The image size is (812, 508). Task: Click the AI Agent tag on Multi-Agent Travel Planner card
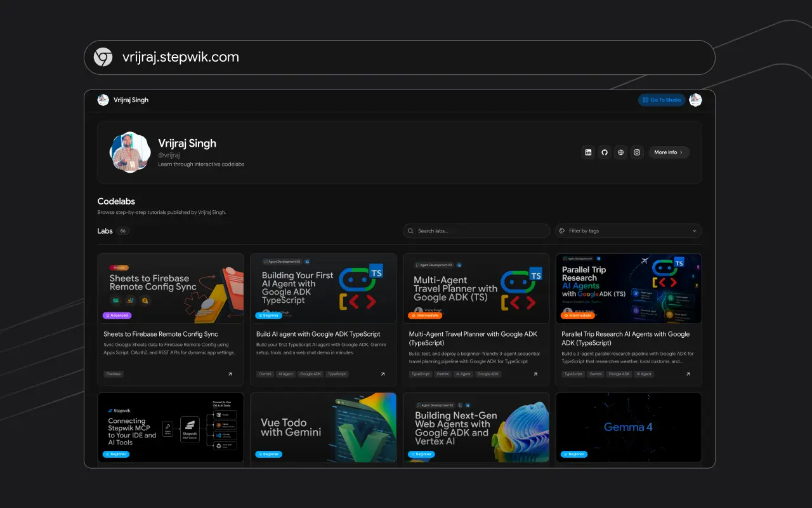coord(464,374)
